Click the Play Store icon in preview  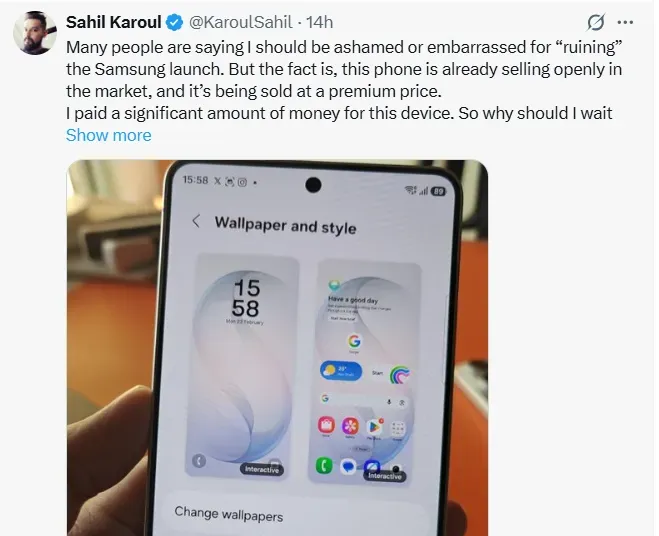(374, 427)
